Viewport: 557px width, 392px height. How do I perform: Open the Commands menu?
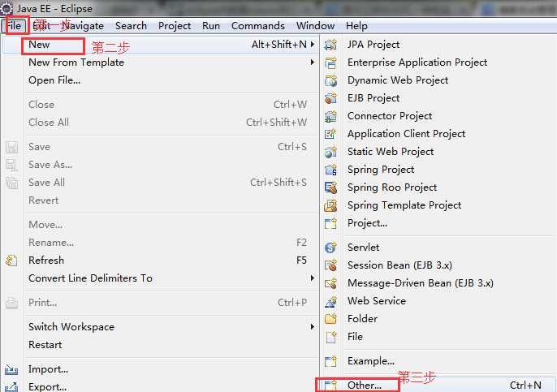pos(258,26)
